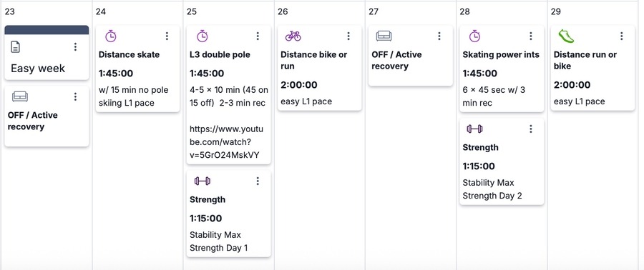
Task: Open the three-dot menu for Easy week note
Action: (75, 46)
